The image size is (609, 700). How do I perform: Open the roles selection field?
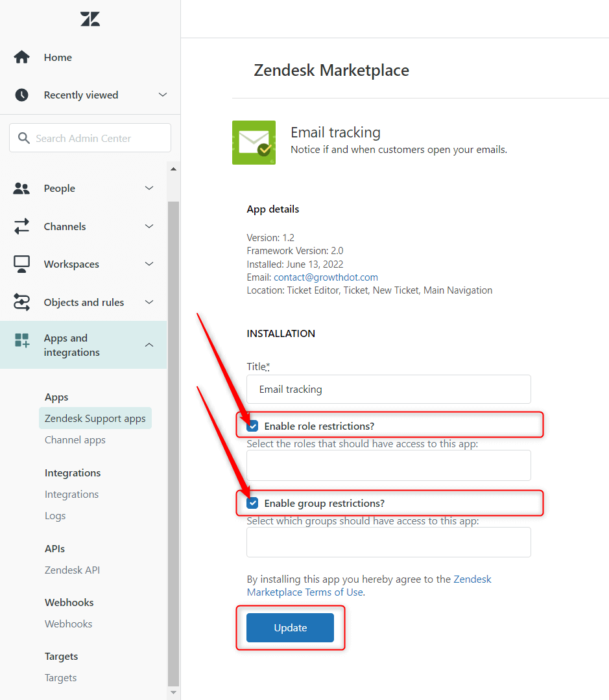coord(388,465)
